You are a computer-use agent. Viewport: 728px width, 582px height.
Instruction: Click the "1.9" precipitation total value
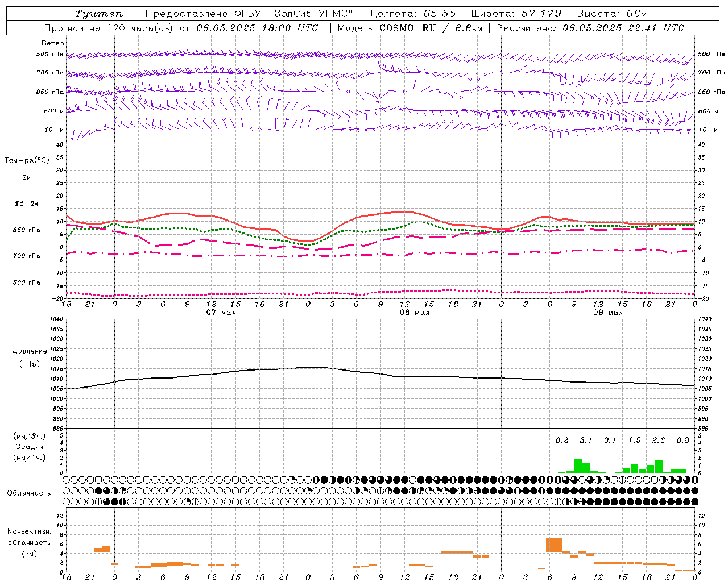(x=634, y=440)
